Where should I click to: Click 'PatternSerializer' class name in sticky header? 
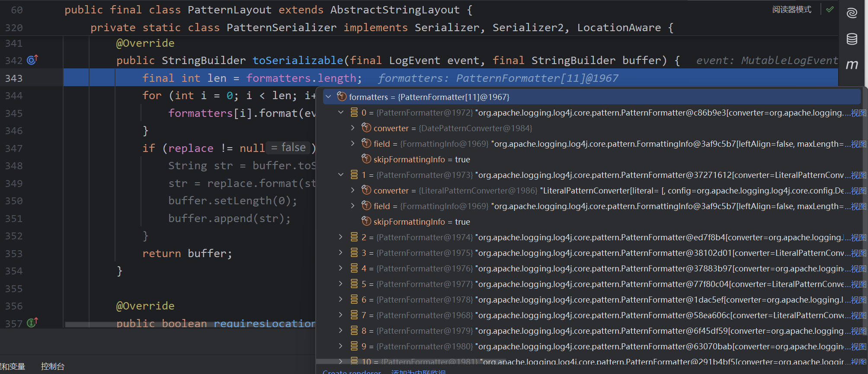(x=282, y=27)
